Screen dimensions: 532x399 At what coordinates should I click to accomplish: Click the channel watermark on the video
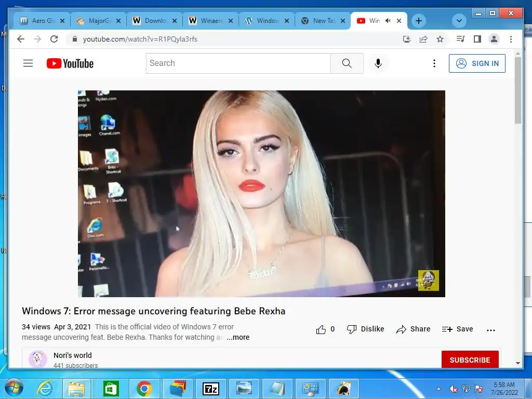(428, 280)
